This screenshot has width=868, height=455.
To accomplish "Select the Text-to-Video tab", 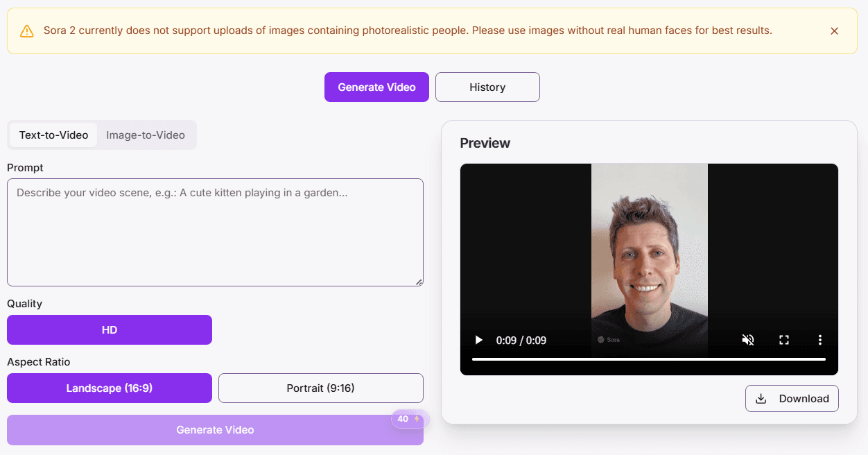I will 53,135.
